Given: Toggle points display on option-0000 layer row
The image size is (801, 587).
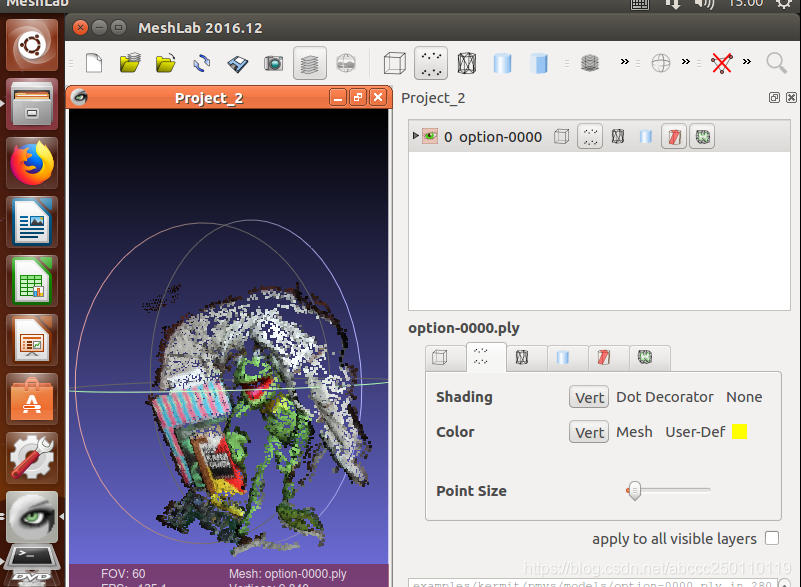Looking at the screenshot, I should click(x=590, y=137).
